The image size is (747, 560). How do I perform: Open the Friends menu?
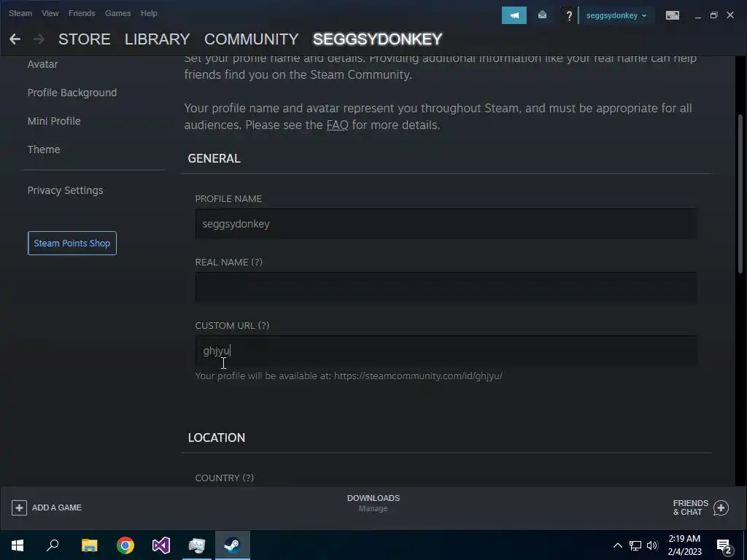click(82, 13)
